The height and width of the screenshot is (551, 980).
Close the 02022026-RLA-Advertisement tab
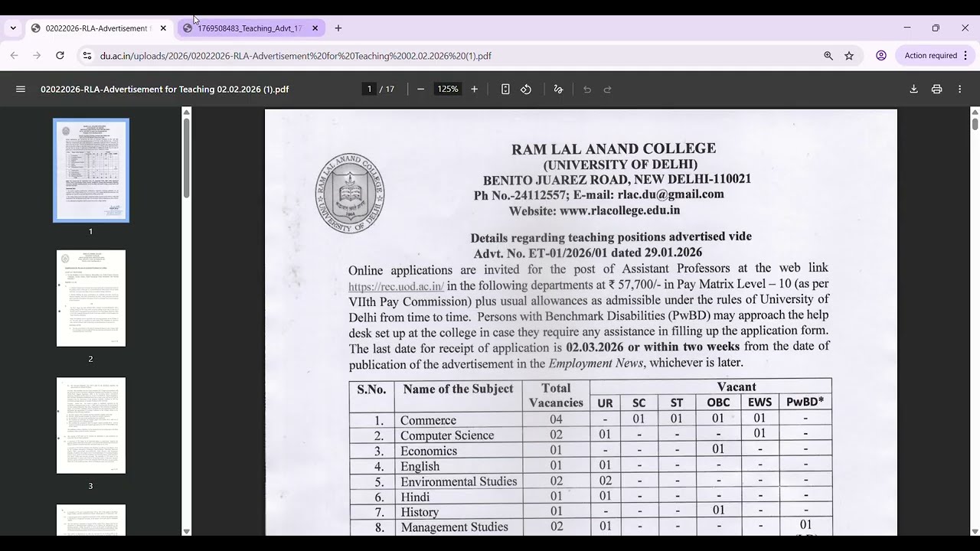163,28
